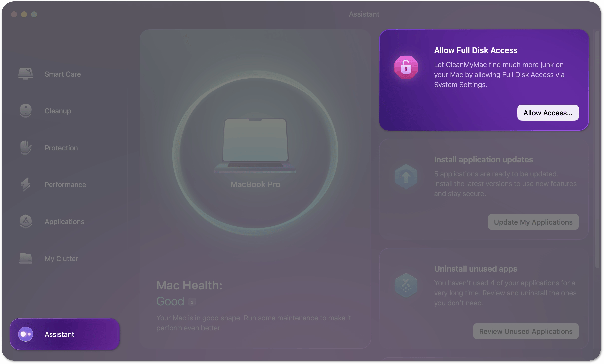Screen dimensions: 604x364
Task: Click the Allow Access... button
Action: [548, 113]
